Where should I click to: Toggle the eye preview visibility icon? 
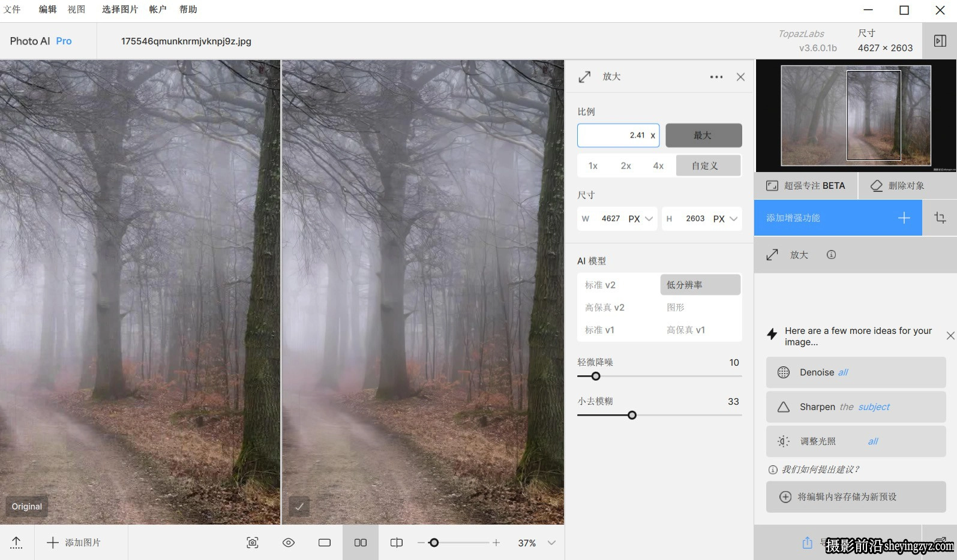click(289, 543)
